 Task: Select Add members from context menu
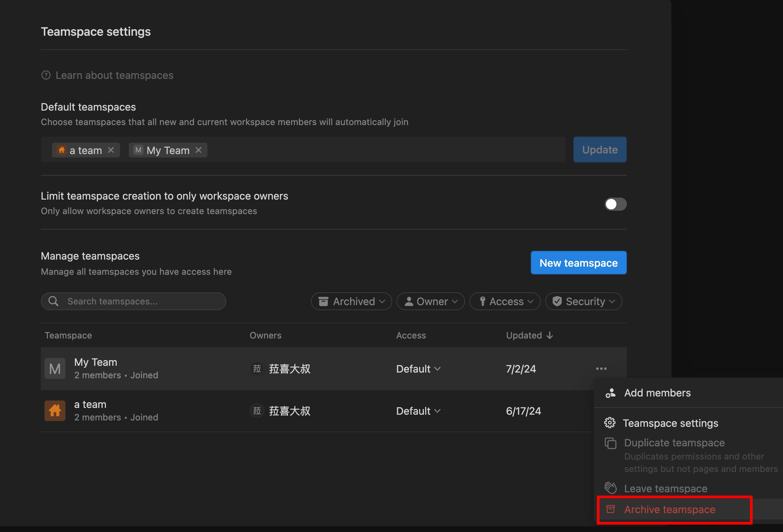coord(657,393)
